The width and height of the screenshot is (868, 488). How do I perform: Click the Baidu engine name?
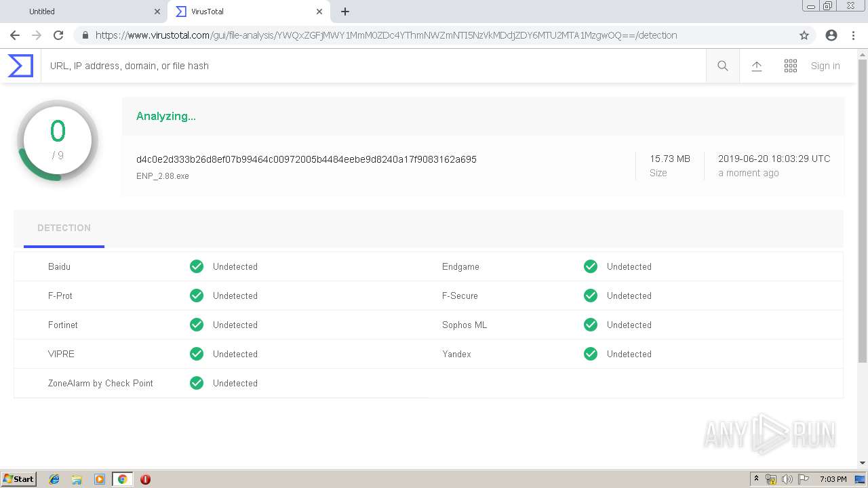click(59, 266)
